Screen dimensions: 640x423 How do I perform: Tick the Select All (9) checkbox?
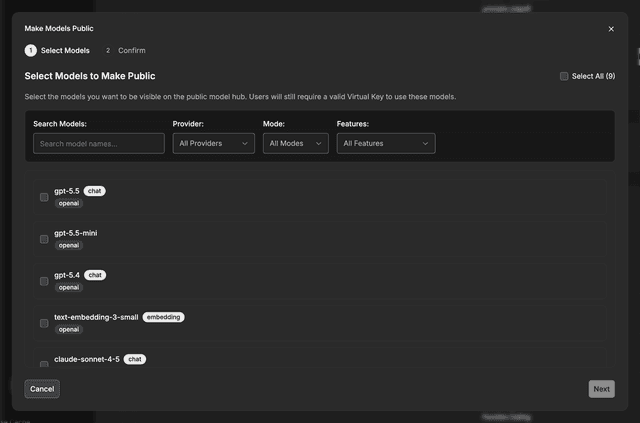coord(564,76)
